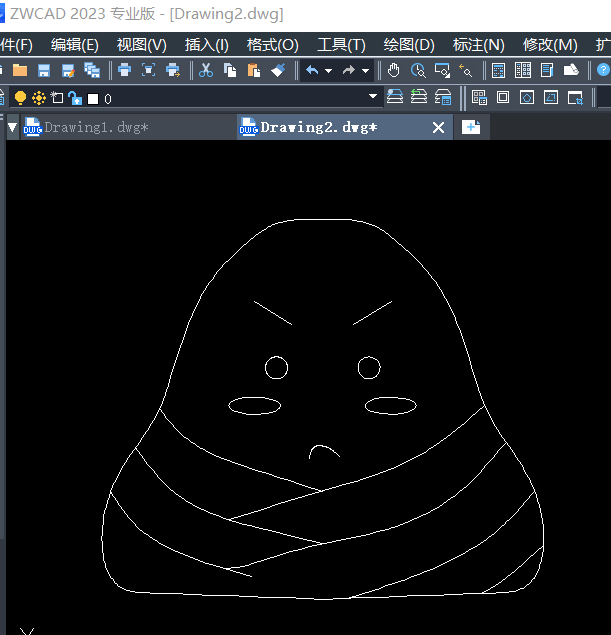The height and width of the screenshot is (635, 611).
Task: Click the single viewport icon
Action: click(x=503, y=97)
